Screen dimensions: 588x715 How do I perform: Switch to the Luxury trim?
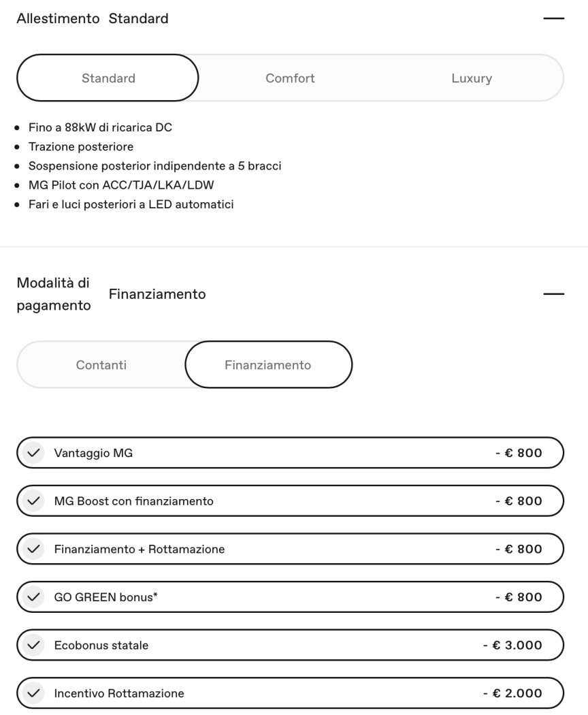(471, 78)
